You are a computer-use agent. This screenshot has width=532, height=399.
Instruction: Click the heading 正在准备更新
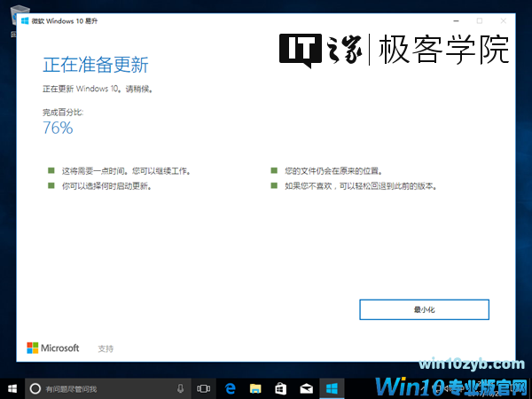click(96, 65)
